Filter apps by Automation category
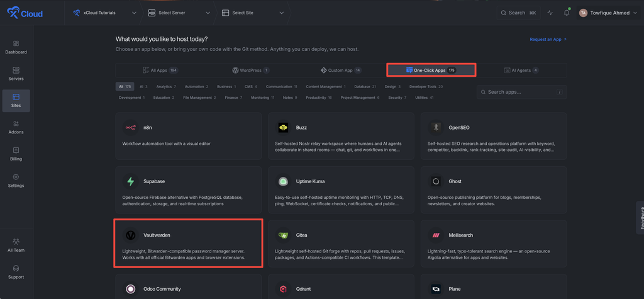Screen dimensions: 644x299 196,87
